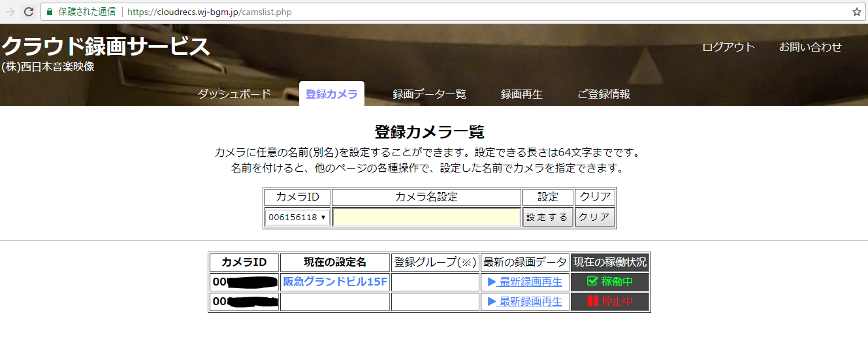Go to the 録画再生 tab
The height and width of the screenshot is (360, 868).
pos(521,94)
